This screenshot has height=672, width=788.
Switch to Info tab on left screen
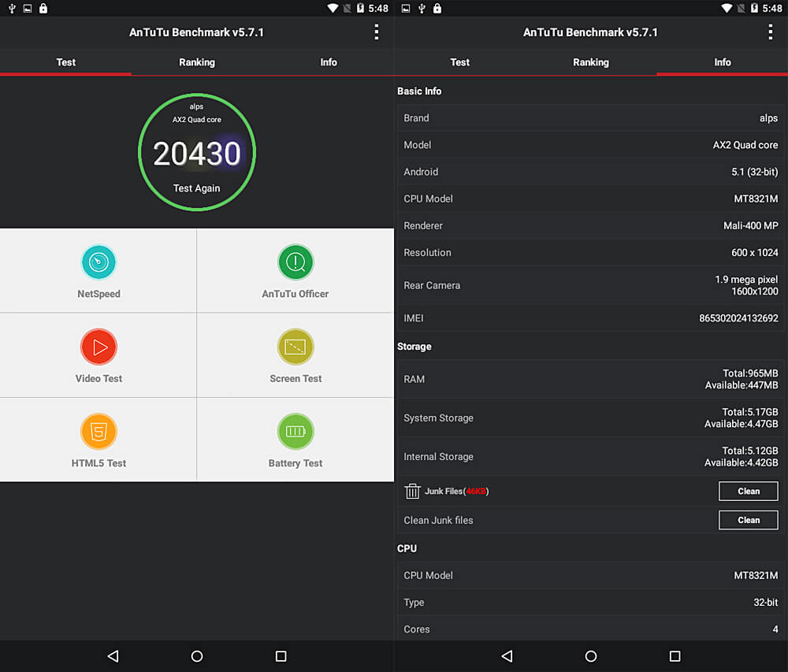point(329,62)
